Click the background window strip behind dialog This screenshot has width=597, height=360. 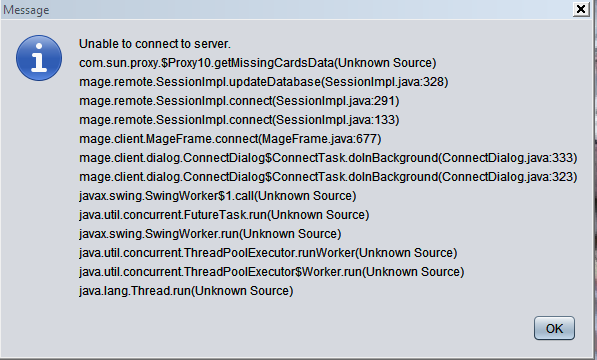[594, 190]
